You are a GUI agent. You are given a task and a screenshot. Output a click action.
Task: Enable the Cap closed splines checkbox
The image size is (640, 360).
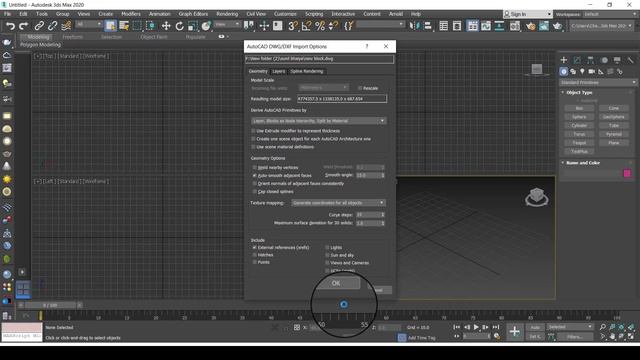click(x=255, y=191)
